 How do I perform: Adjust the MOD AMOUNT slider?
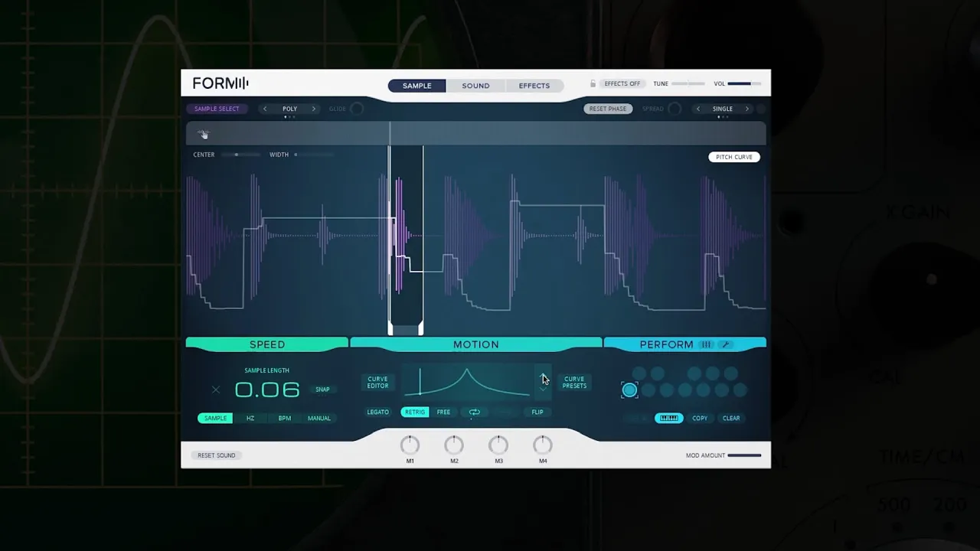[x=744, y=455]
